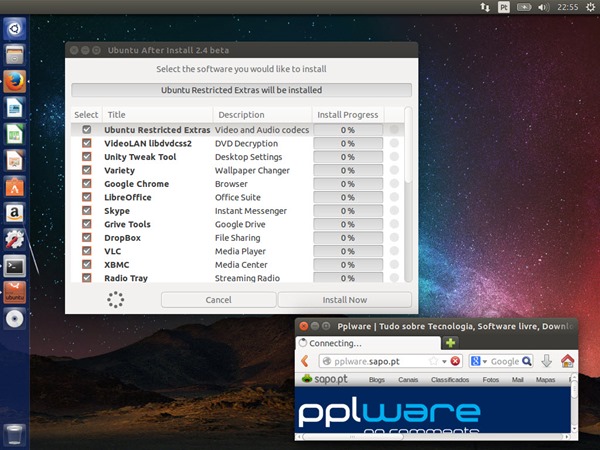Uncheck the Variety checkbox

(x=87, y=170)
